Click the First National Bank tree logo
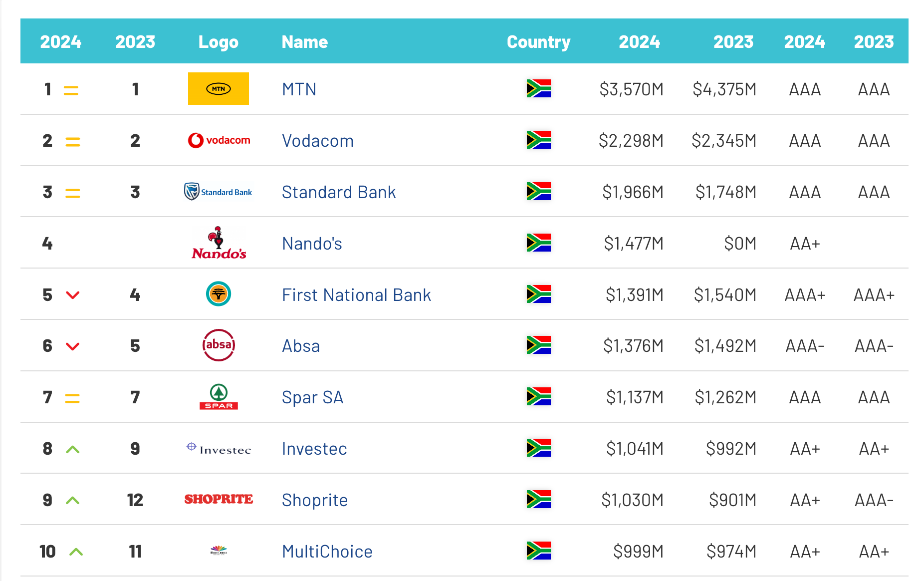The height and width of the screenshot is (581, 924). (x=219, y=294)
